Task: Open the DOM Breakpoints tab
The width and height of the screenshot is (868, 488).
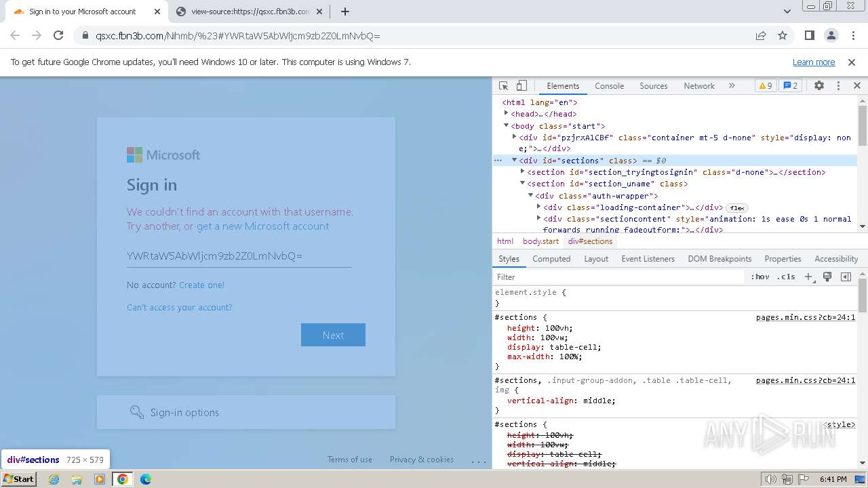Action: coord(719,259)
